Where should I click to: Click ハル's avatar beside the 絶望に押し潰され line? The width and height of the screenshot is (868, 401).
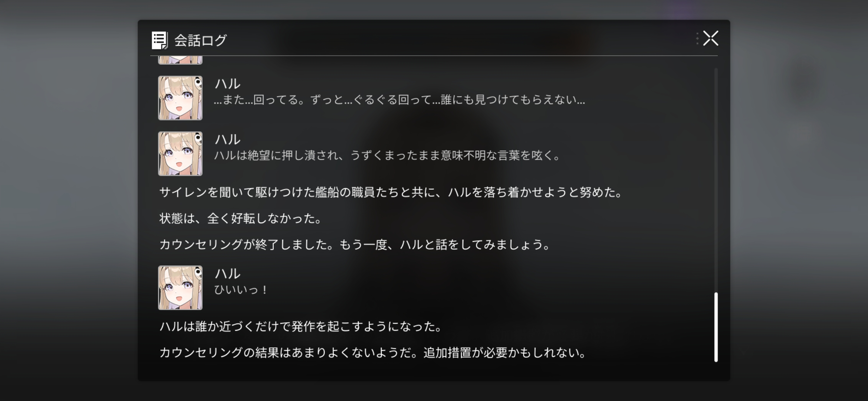[180, 154]
